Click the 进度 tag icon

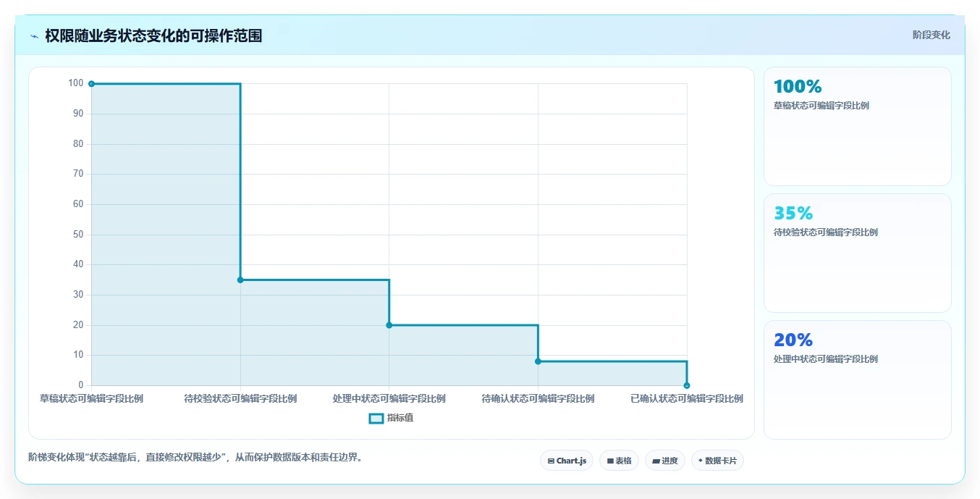[x=656, y=461]
